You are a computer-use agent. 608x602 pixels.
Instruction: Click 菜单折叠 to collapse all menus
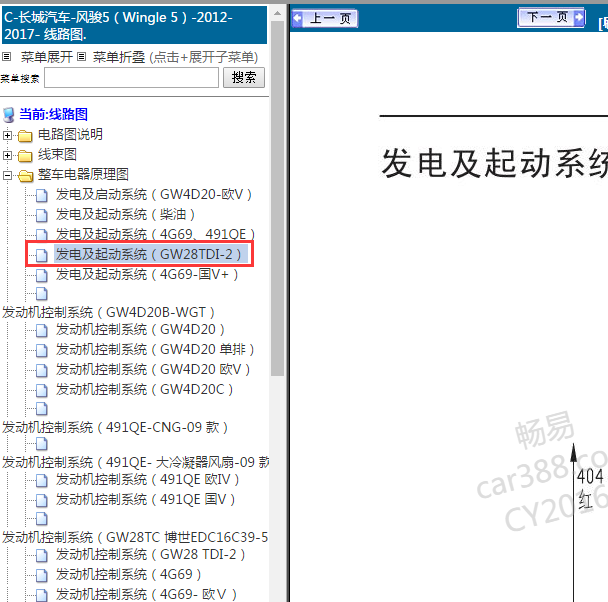pos(119,57)
